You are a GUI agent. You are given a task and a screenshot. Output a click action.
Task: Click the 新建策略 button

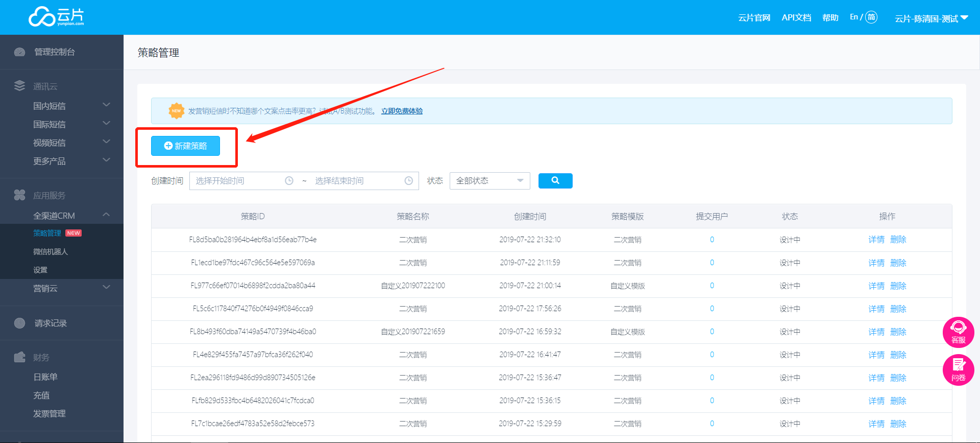(185, 146)
